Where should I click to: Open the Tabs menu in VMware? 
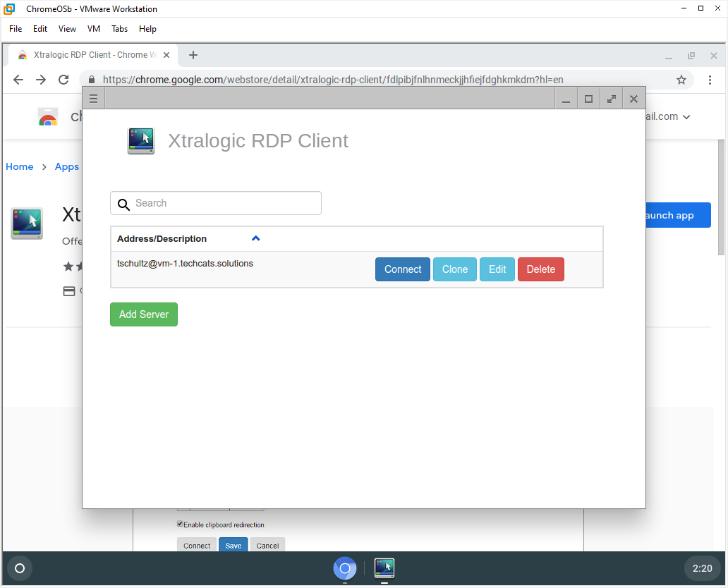coord(119,29)
